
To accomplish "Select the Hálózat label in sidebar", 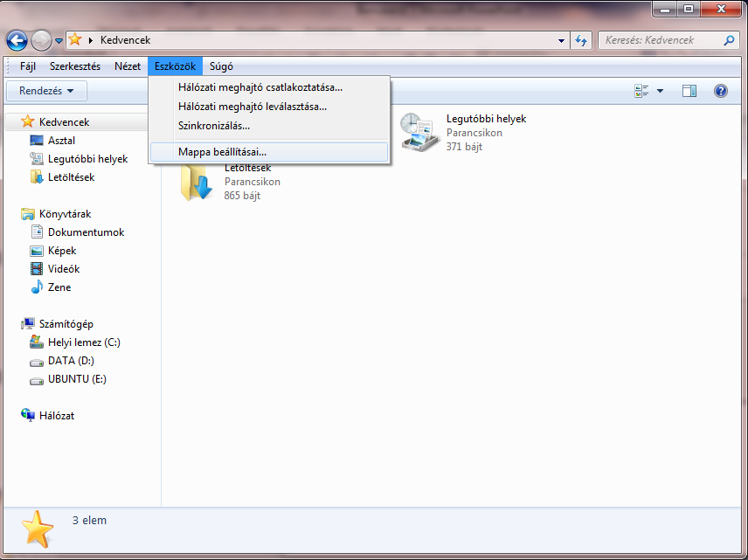I will click(57, 416).
